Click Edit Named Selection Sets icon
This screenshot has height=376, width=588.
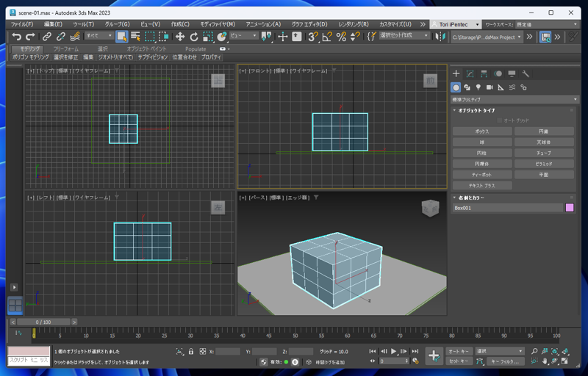371,36
